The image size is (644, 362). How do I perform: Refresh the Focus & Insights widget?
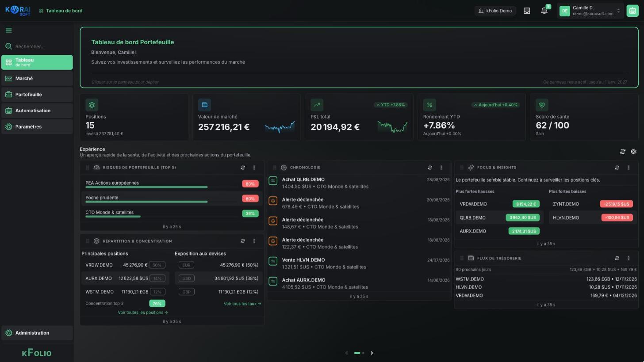click(617, 168)
